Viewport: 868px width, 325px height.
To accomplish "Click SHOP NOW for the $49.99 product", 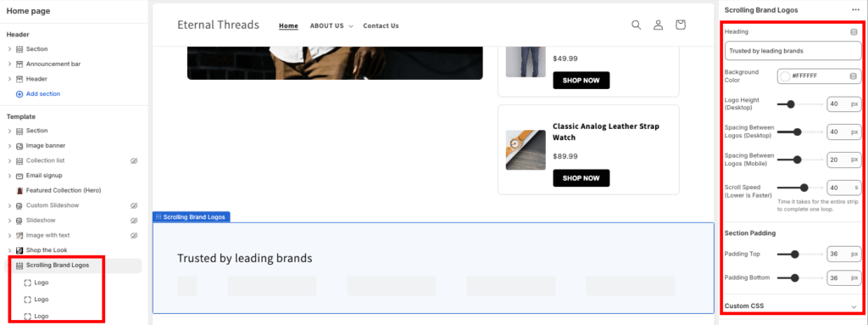I will tap(581, 81).
